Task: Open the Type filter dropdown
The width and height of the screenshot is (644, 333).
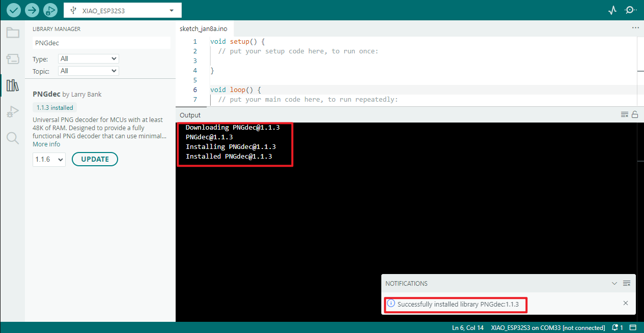Action: pyautogui.click(x=88, y=59)
